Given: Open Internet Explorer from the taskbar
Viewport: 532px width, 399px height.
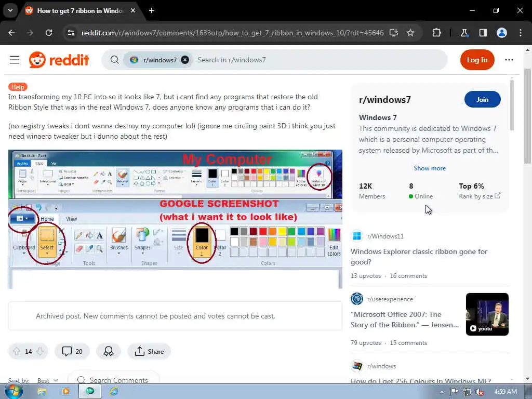Looking at the screenshot, I should (x=113, y=392).
